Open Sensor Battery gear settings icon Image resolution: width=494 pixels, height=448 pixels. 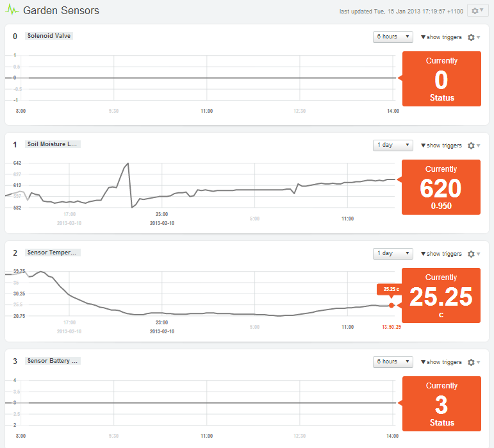(473, 362)
